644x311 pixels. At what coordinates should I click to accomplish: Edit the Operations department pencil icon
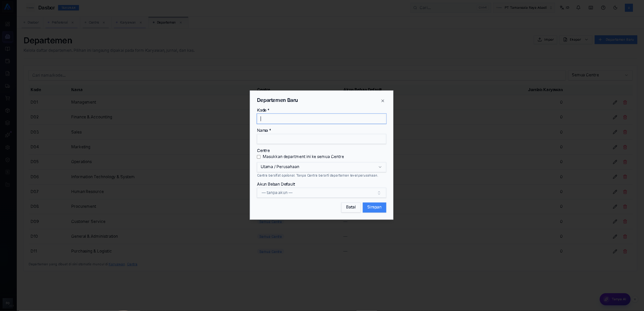pos(615,162)
